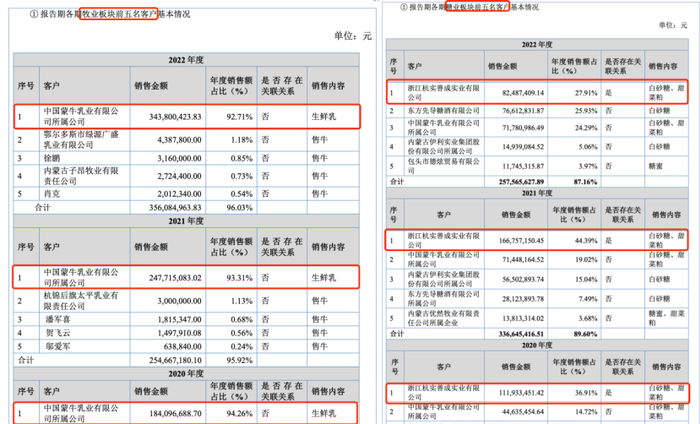Click the total 336,645,416.51
Image resolution: width=700 pixels, height=424 pixels.
coord(521,334)
